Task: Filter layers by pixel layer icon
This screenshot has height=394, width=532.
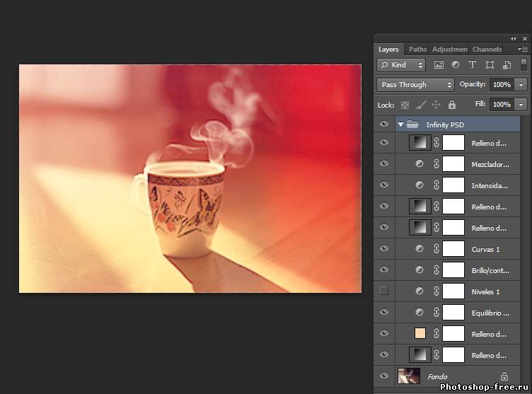Action: click(x=439, y=65)
